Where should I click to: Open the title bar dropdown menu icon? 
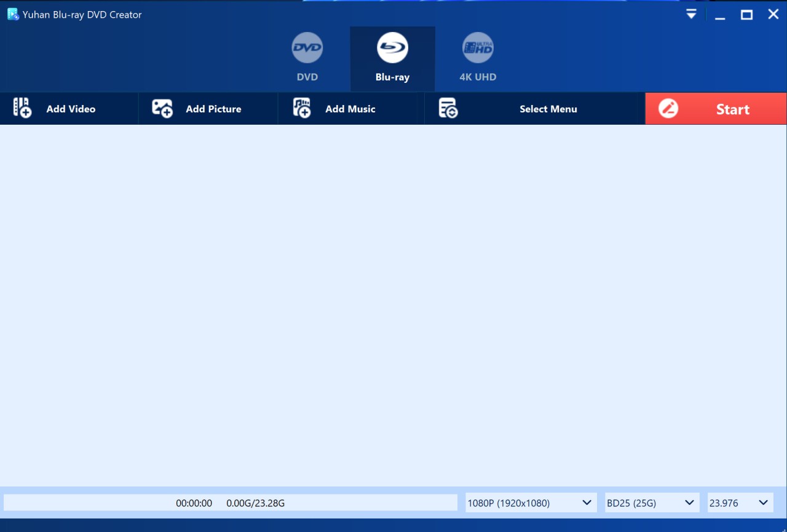pos(692,14)
